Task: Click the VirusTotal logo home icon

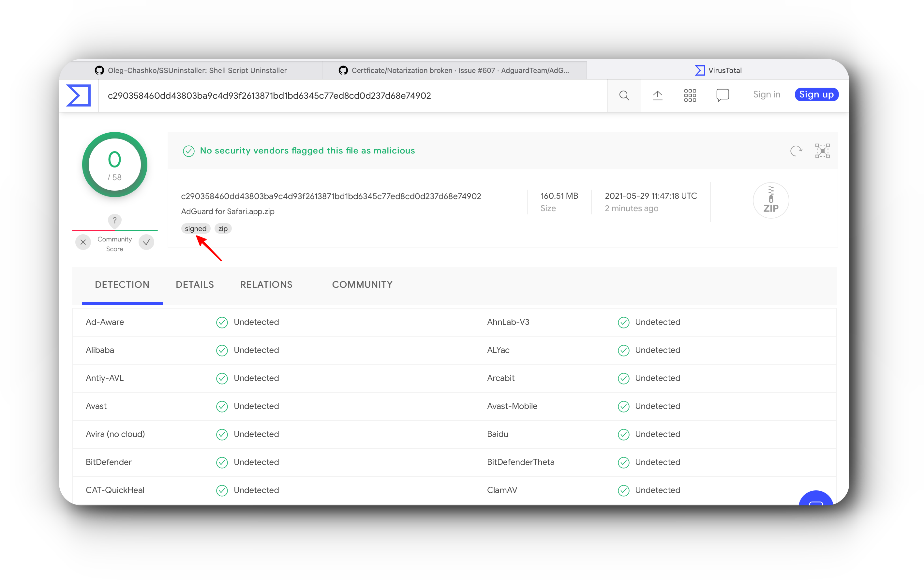Action: 79,95
